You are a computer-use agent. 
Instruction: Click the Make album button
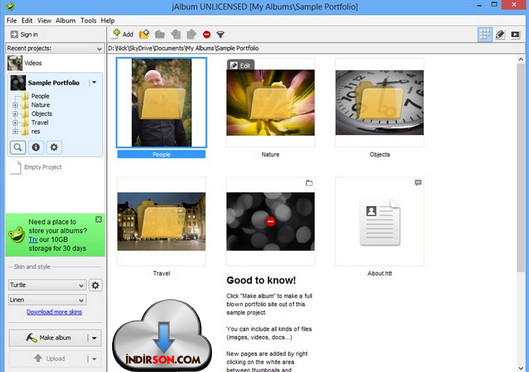48,338
